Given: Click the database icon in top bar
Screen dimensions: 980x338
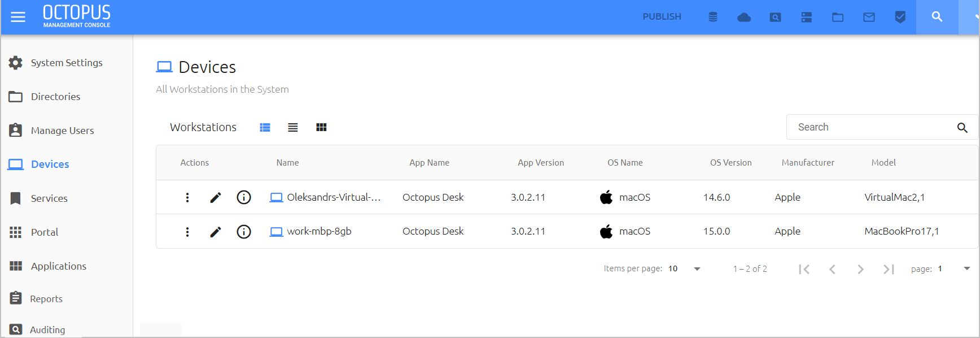Looking at the screenshot, I should [713, 17].
